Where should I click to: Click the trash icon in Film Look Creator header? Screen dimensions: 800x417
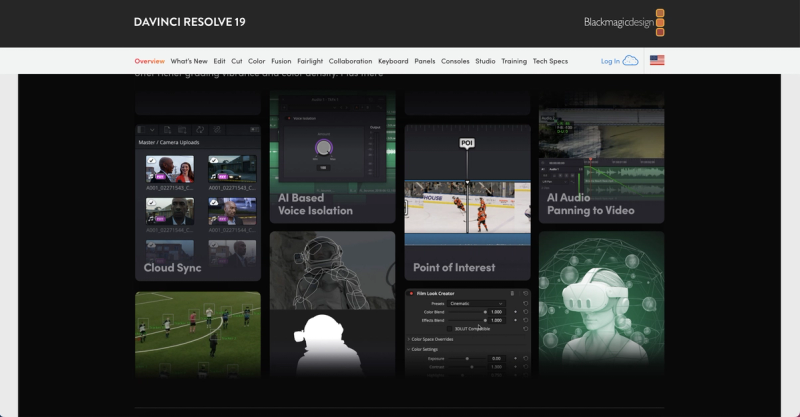coord(512,293)
